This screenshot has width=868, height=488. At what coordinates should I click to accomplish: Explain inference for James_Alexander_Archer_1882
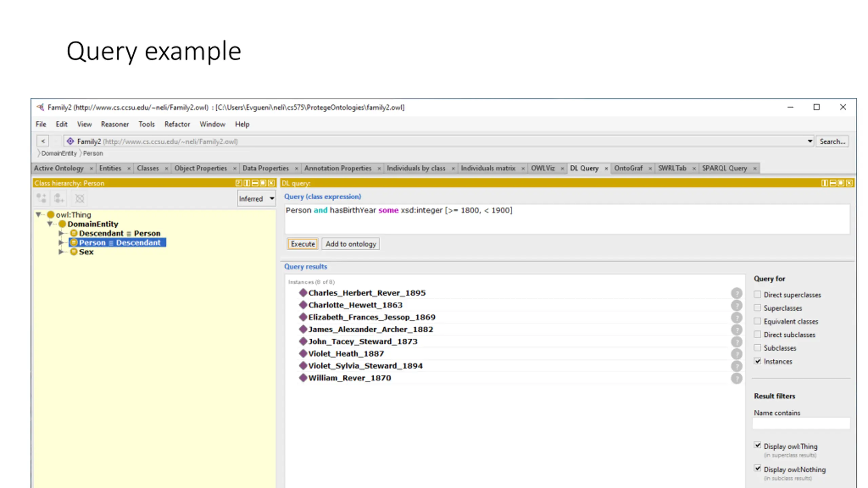[736, 330]
